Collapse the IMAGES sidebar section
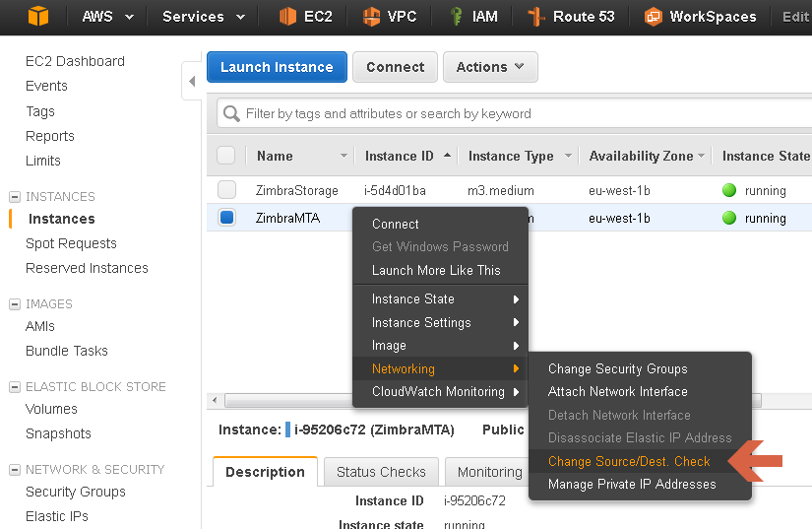 point(15,304)
